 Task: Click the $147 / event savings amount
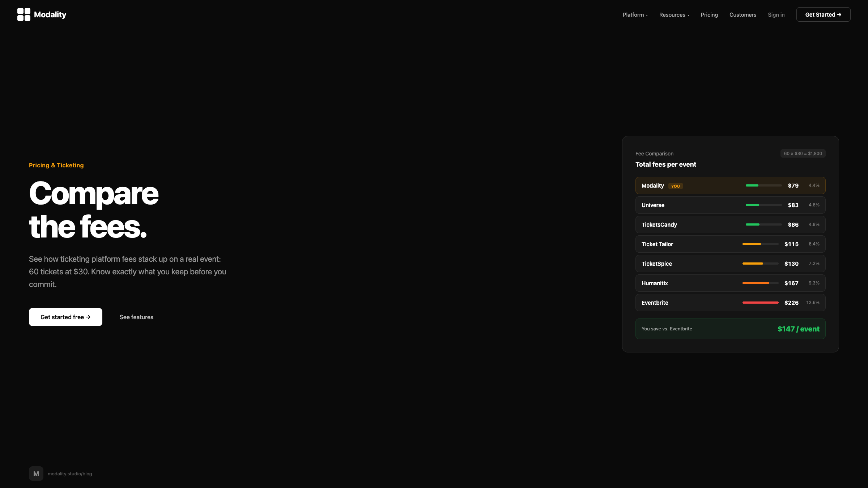pyautogui.click(x=799, y=329)
